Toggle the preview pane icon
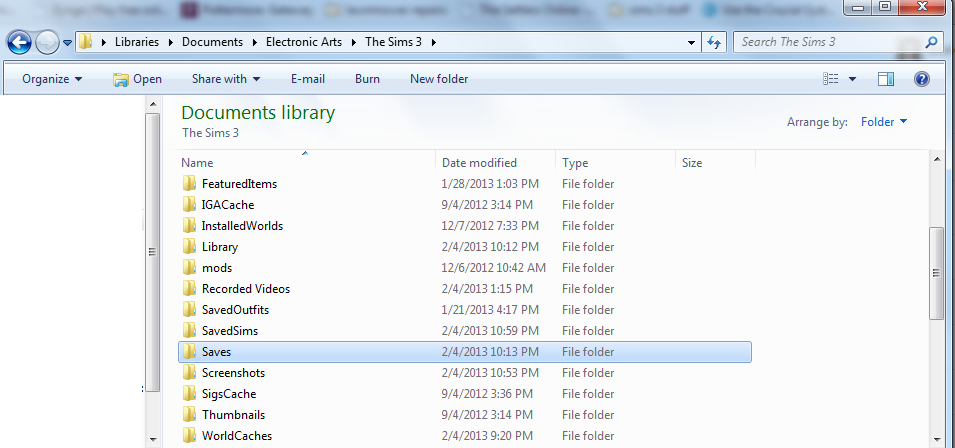The width and height of the screenshot is (955, 448). click(x=886, y=79)
